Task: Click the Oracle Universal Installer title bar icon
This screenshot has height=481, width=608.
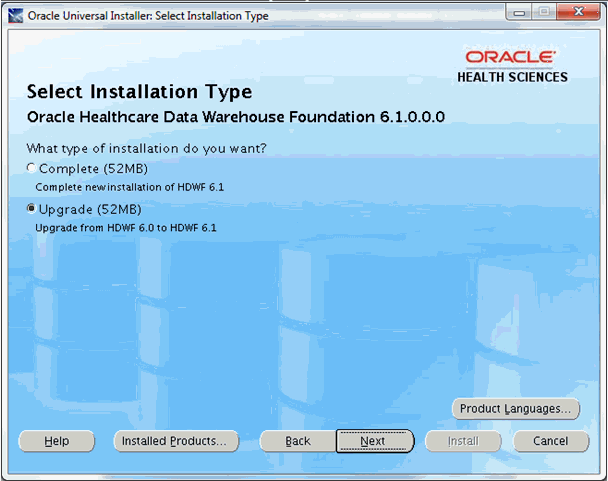Action: (15, 16)
